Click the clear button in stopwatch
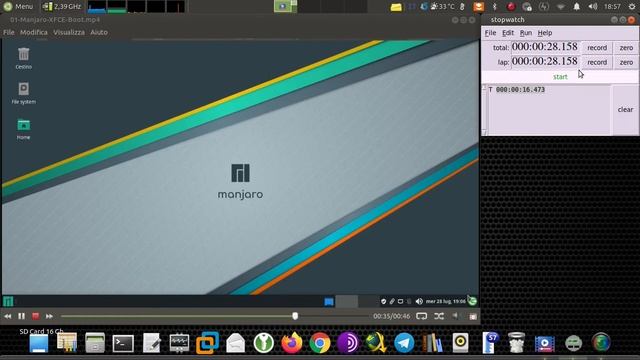The height and width of the screenshot is (360, 640). pos(625,109)
